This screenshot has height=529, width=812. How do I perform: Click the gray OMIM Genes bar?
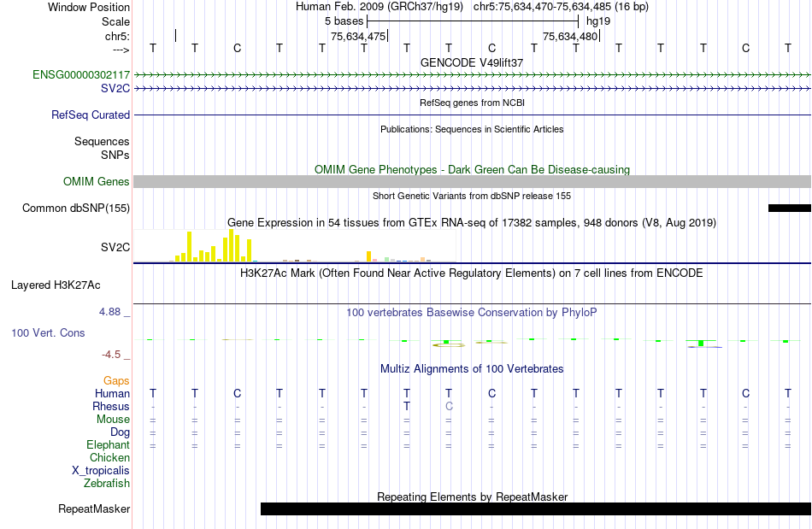click(x=472, y=182)
